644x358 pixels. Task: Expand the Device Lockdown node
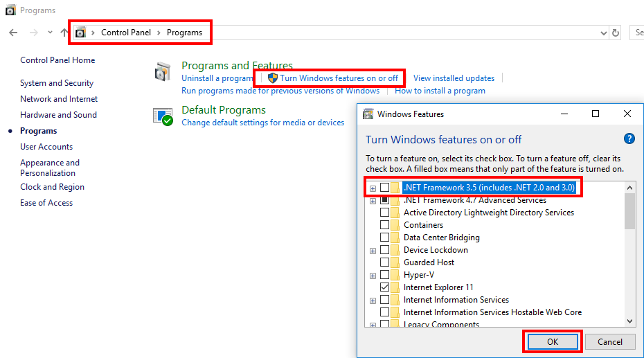[373, 251]
